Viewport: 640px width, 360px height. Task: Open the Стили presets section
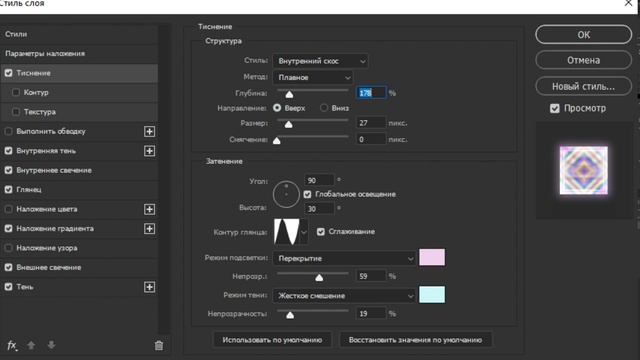pos(79,34)
